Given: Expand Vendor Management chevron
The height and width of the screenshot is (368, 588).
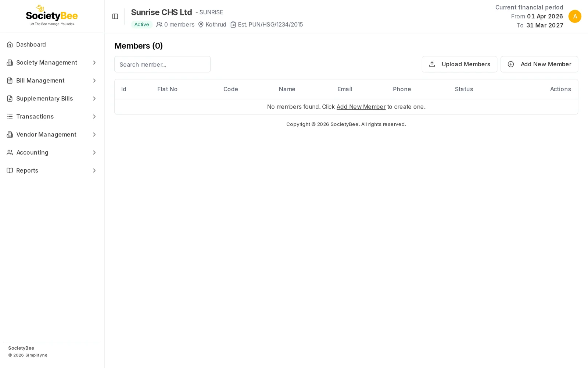Looking at the screenshot, I should click(x=94, y=135).
